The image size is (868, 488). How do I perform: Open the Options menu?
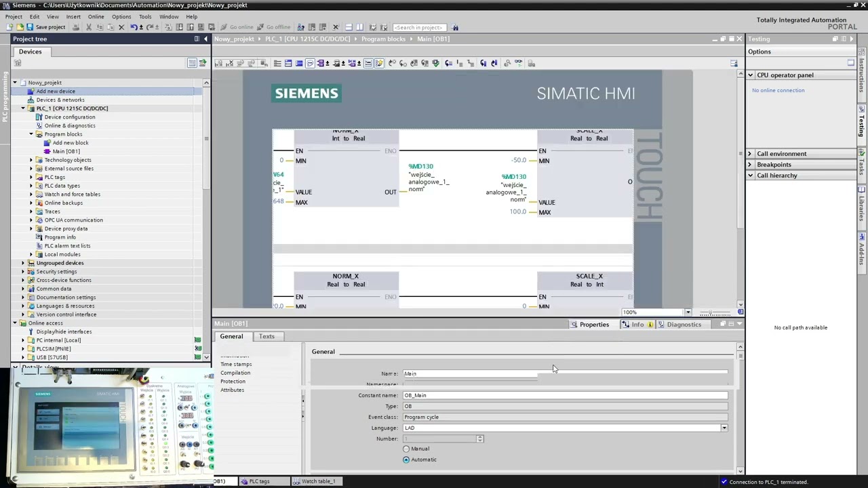121,16
